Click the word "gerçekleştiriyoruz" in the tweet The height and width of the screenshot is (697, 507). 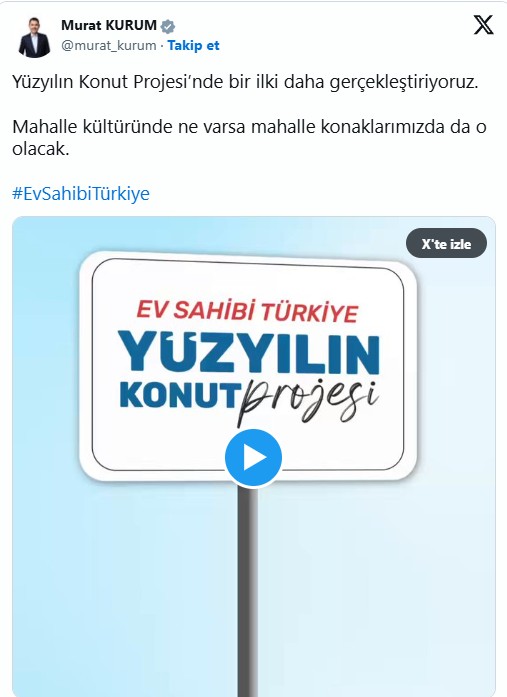pyautogui.click(x=401, y=82)
